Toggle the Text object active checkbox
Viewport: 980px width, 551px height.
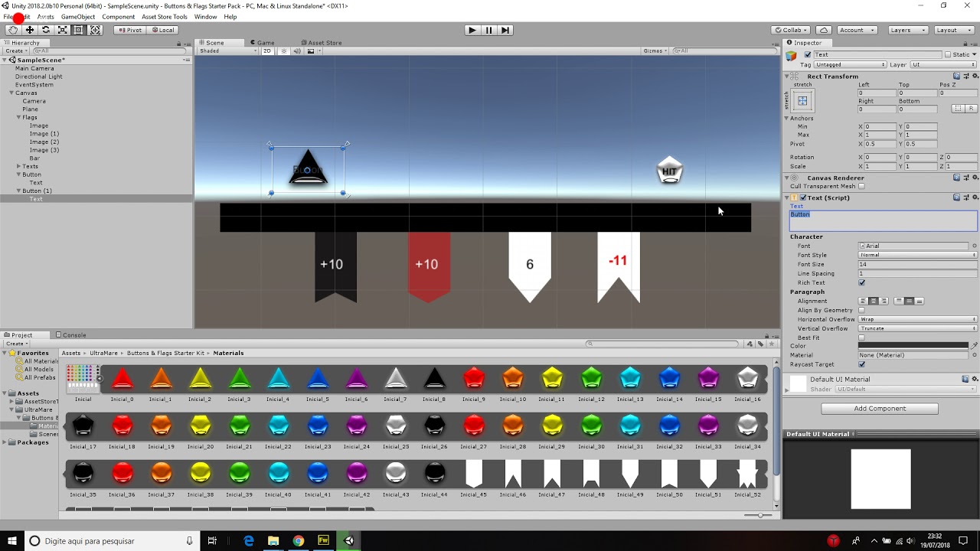[x=808, y=54]
